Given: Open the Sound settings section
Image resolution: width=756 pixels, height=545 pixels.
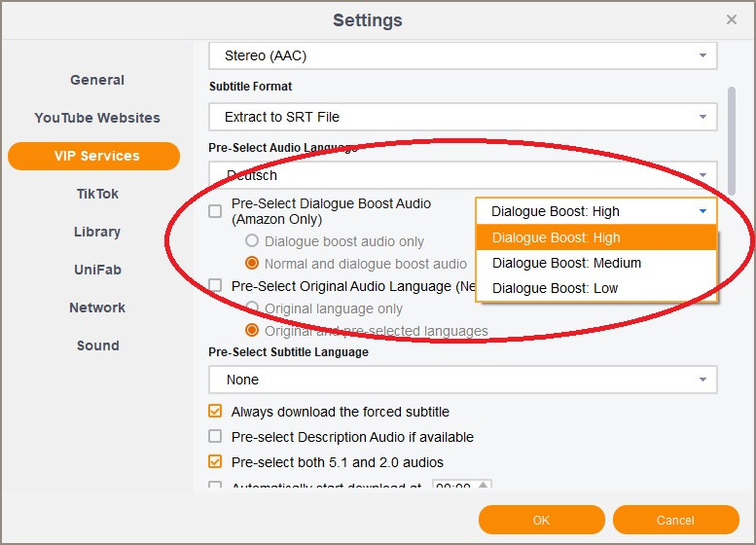Looking at the screenshot, I should pos(97,345).
